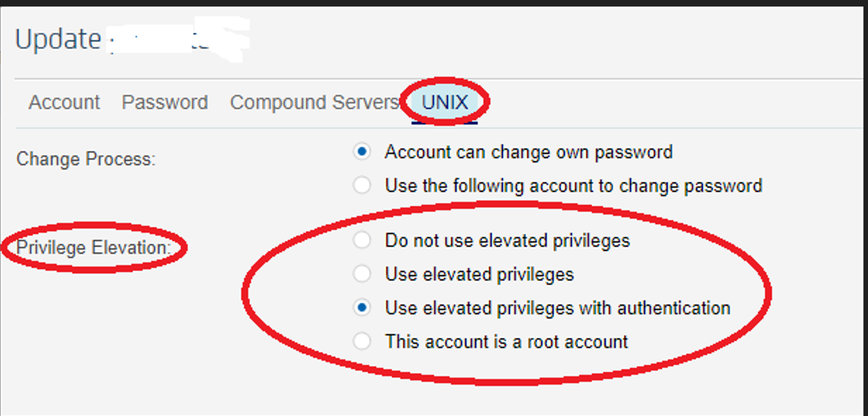Screen dimensions: 868x416
Task: Choose 'Use the following account to change password' radio
Action: click(362, 185)
